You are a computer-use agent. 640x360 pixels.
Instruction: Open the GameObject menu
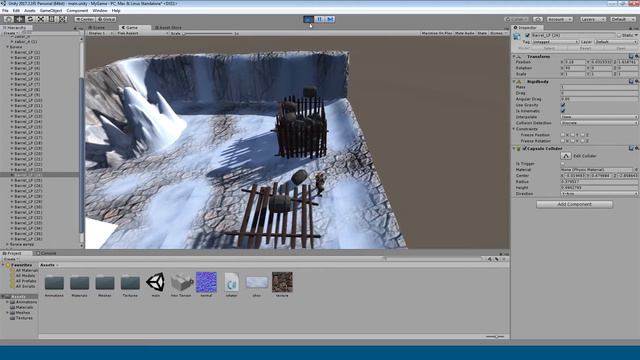coord(51,11)
